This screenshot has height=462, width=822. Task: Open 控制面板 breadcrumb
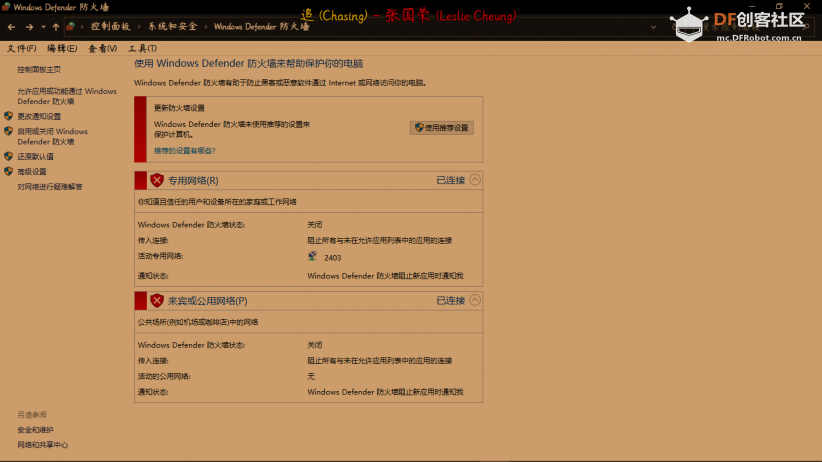tap(110, 26)
